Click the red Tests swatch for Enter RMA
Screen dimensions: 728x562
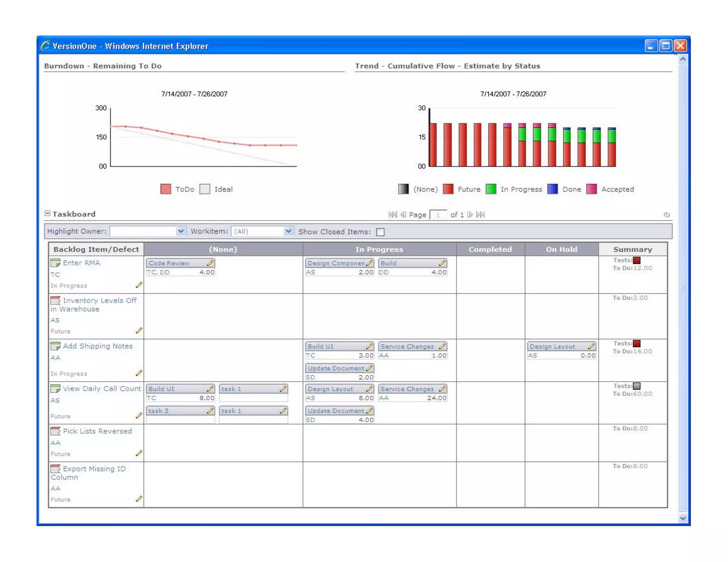[637, 260]
